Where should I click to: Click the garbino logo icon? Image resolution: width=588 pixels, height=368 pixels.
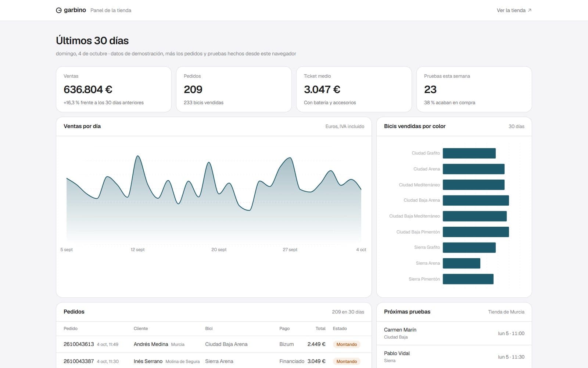[x=59, y=10]
